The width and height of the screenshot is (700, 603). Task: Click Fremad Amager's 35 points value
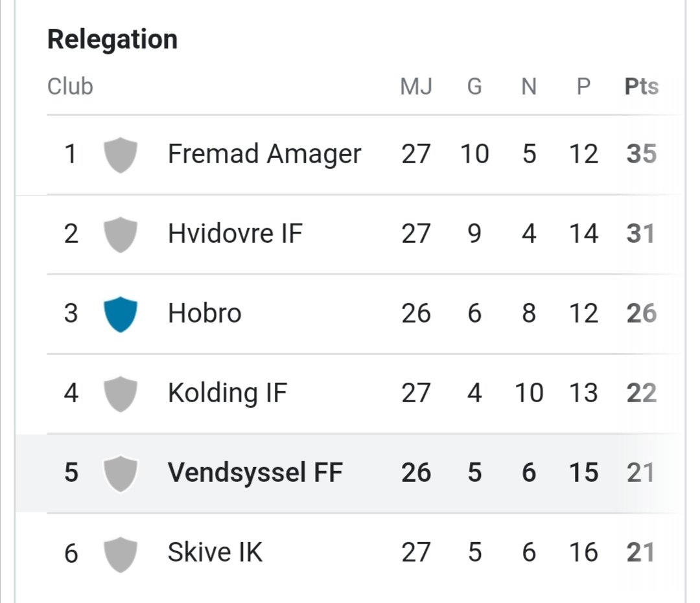[x=642, y=154]
